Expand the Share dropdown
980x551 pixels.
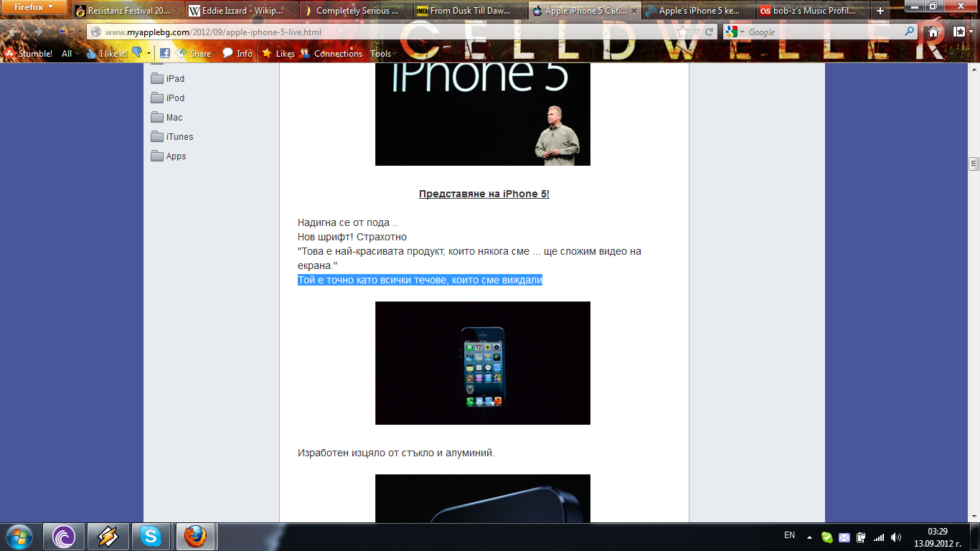tap(196, 53)
